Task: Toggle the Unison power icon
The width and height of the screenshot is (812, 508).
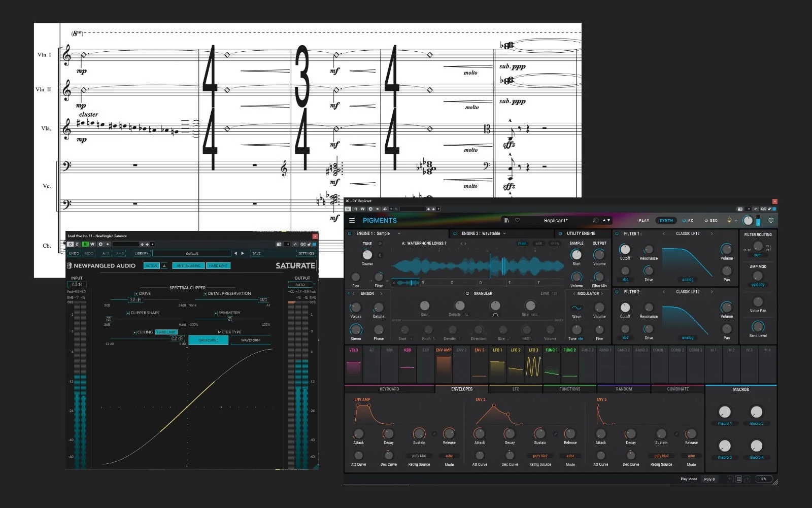Action: coord(349,293)
